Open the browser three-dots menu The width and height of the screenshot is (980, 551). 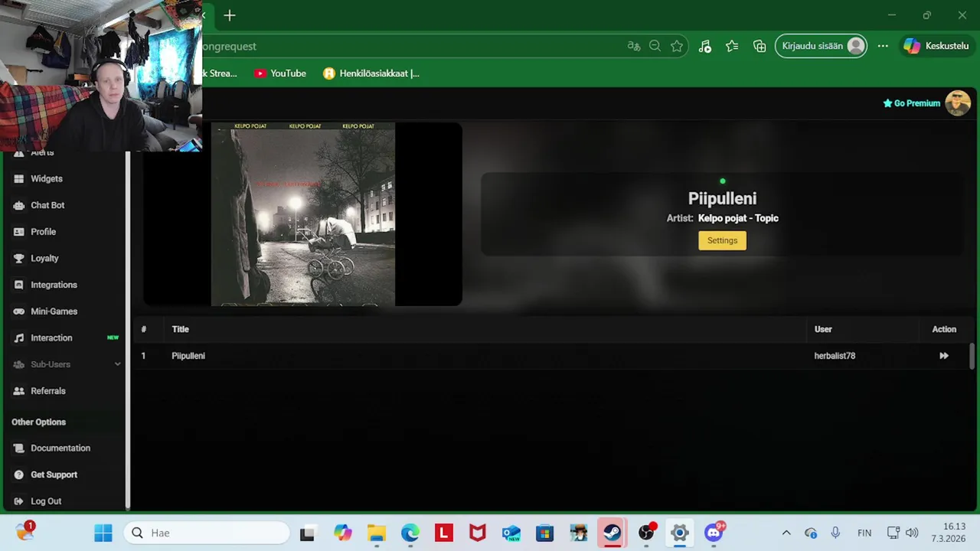click(x=883, y=46)
